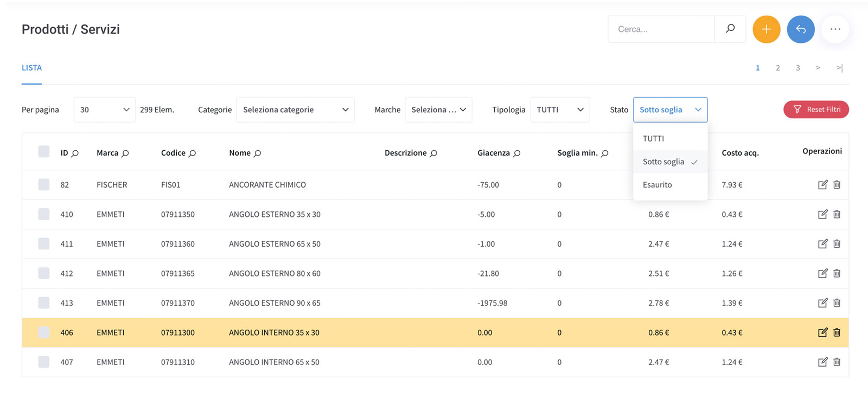868x405 pixels.
Task: Click the orange add product button
Action: point(766,29)
